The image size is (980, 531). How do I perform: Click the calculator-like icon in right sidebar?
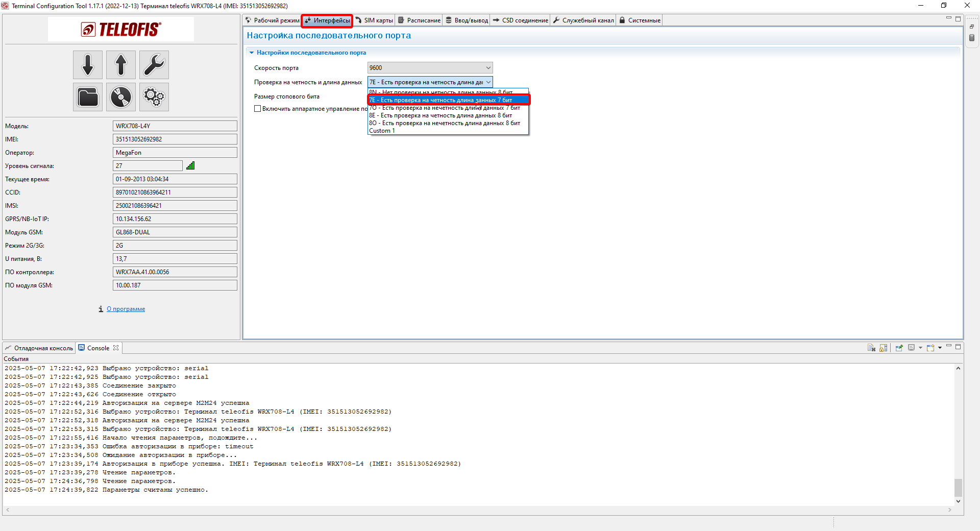(972, 38)
